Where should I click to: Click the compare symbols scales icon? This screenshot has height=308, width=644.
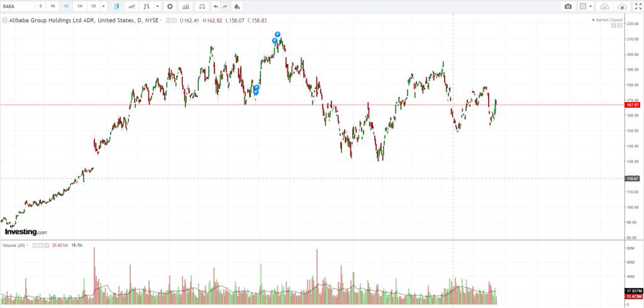coord(203,6)
